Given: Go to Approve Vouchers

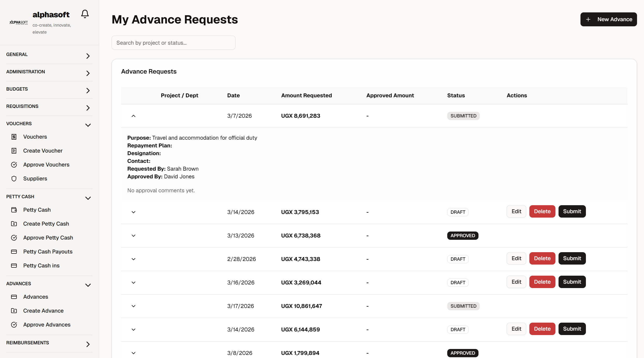Looking at the screenshot, I should point(46,165).
